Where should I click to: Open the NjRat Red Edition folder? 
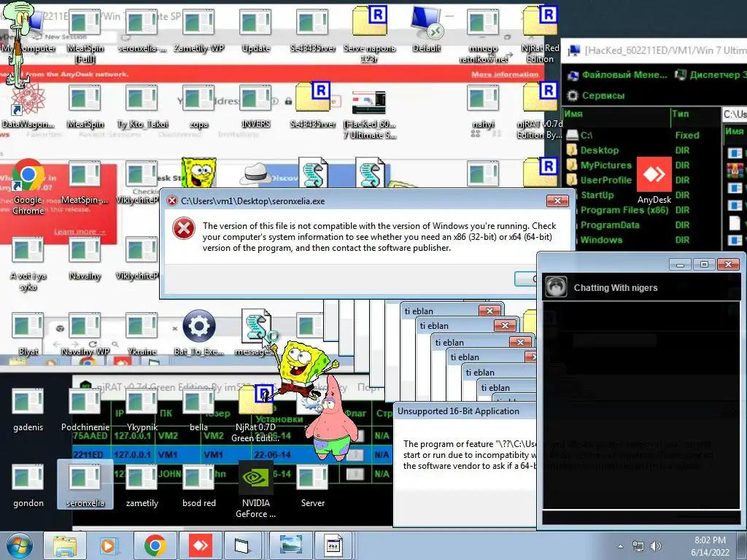tap(540, 34)
